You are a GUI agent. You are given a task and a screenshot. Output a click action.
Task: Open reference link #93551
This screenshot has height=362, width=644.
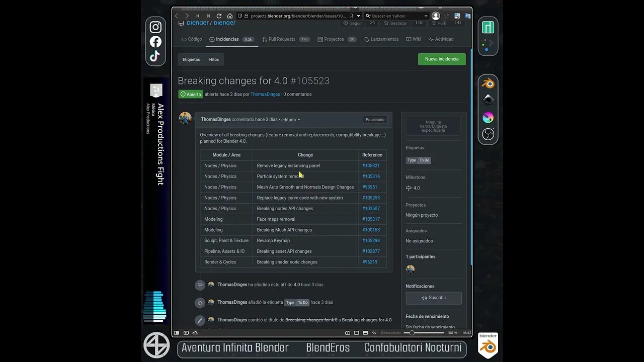(370, 187)
